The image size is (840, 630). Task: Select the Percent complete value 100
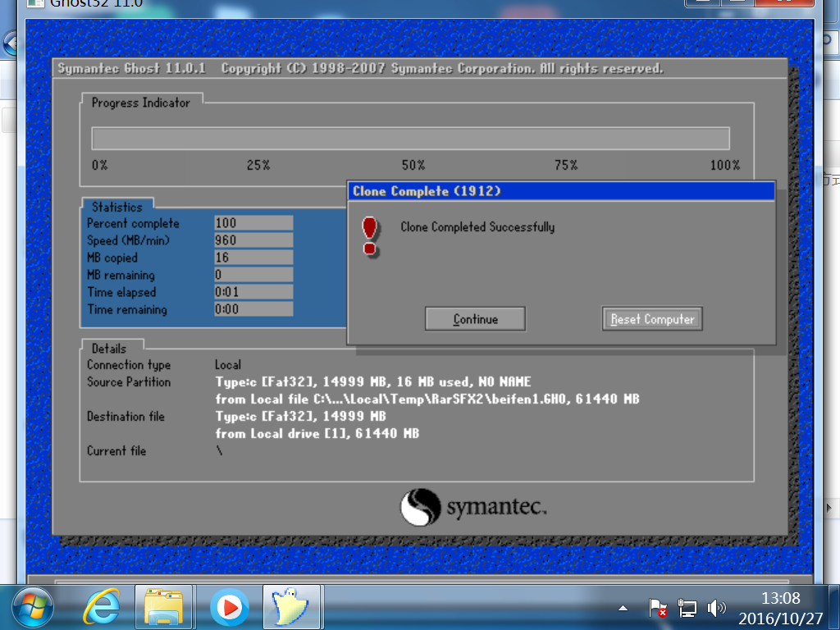coord(253,223)
